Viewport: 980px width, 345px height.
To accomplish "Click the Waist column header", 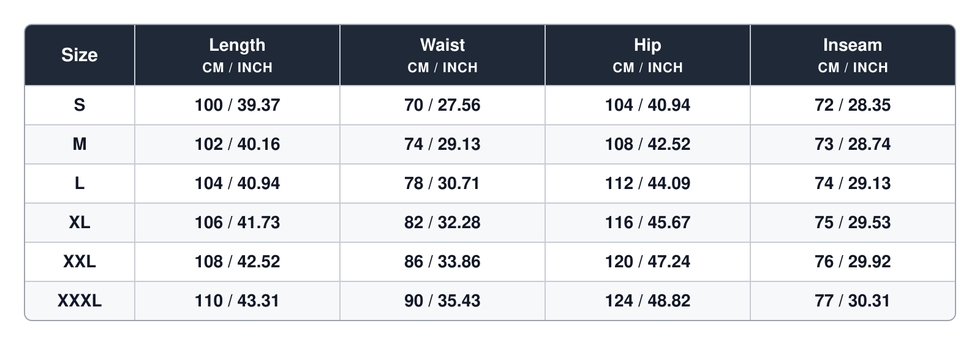I will tap(442, 55).
